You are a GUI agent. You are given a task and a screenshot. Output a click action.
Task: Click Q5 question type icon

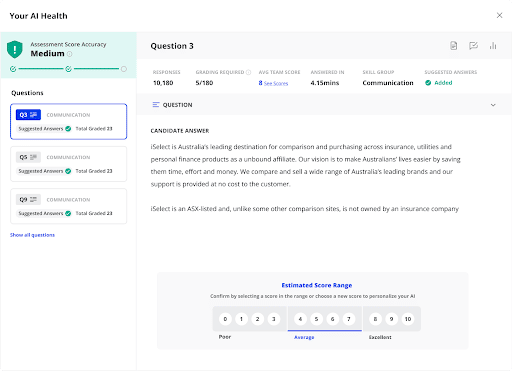coord(33,157)
